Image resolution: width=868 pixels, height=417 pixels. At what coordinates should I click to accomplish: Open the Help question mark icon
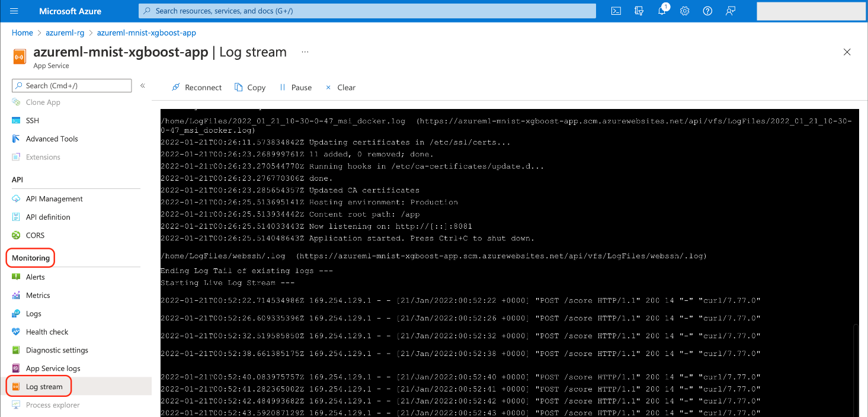point(707,11)
